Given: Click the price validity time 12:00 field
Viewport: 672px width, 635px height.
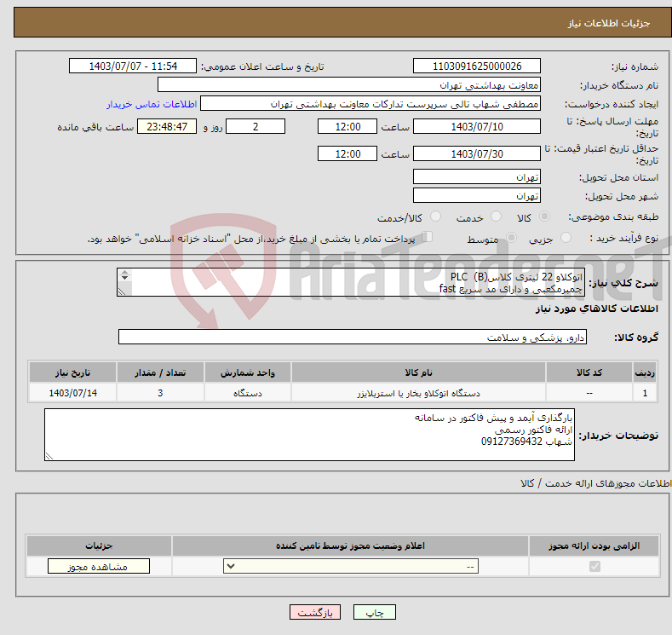Looking at the screenshot, I should coord(347,153).
